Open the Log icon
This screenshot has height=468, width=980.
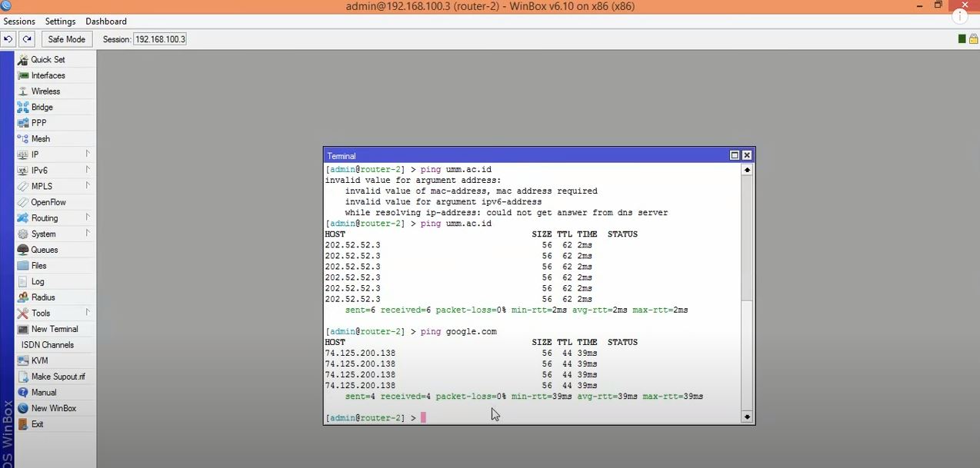23,281
